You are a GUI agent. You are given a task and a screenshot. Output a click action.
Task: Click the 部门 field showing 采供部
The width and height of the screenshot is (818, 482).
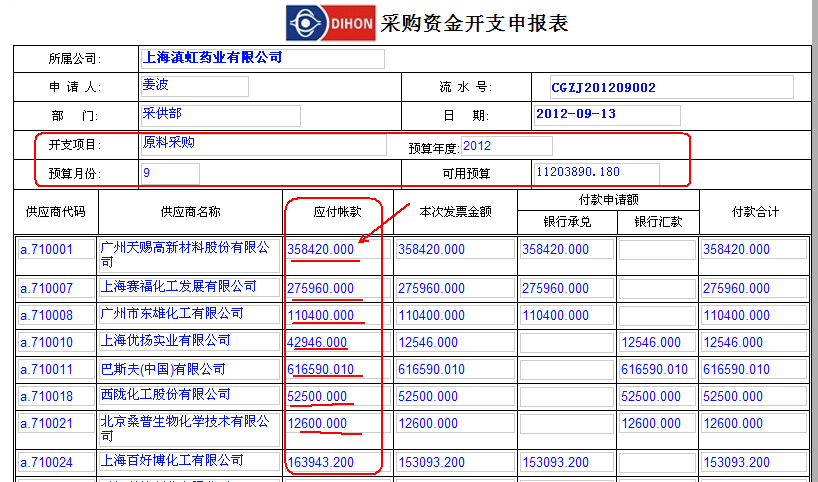221,115
